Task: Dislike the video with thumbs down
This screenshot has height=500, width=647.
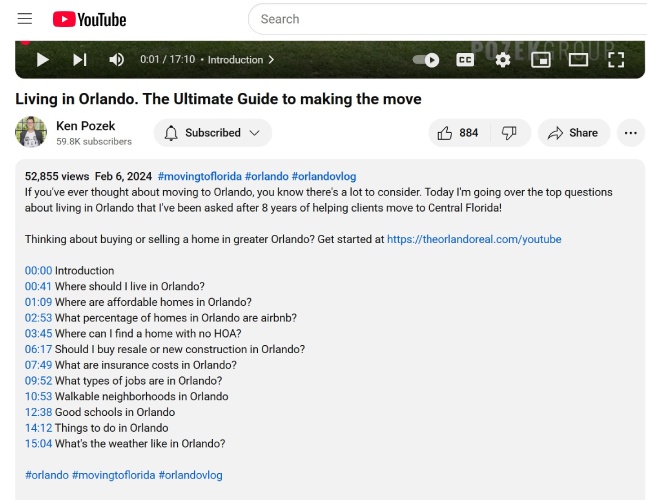Action: pyautogui.click(x=509, y=133)
